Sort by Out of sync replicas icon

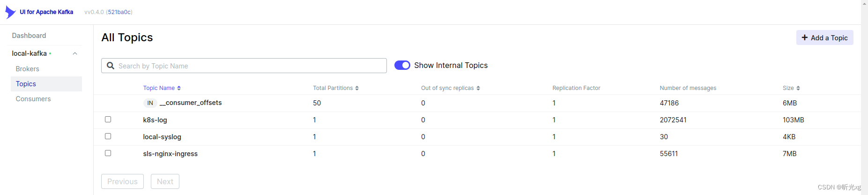pos(478,88)
